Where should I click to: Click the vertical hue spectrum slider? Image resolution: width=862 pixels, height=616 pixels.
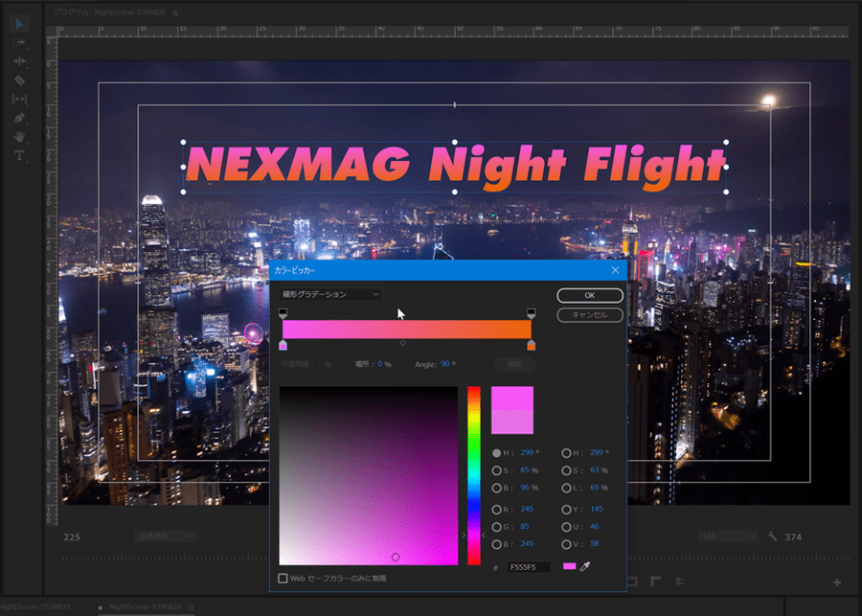coord(474,476)
